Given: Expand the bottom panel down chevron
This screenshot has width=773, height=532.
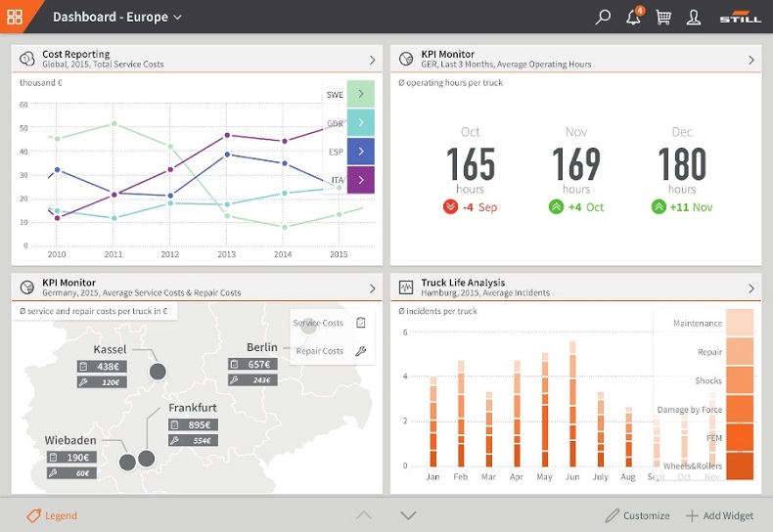Looking at the screenshot, I should (408, 515).
